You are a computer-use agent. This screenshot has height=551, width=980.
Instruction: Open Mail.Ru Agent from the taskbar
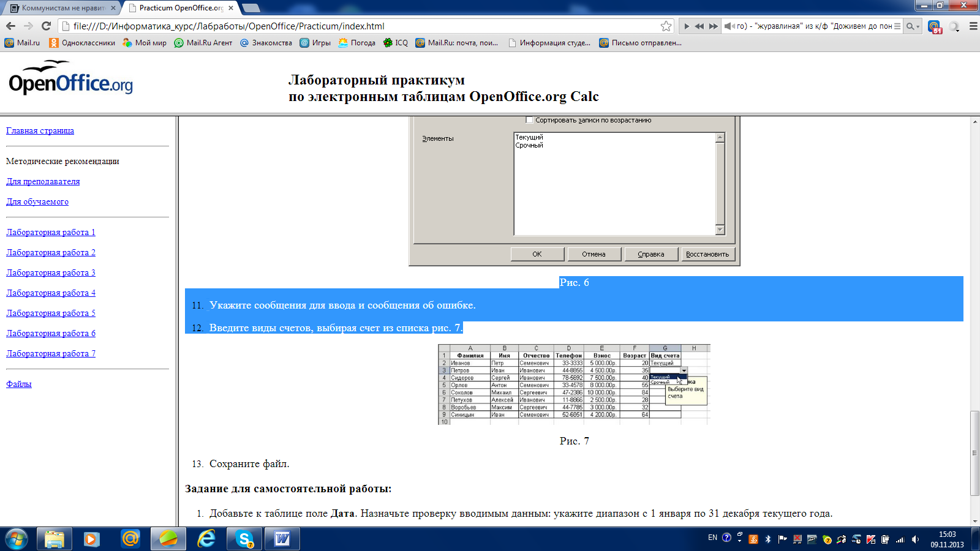click(x=130, y=539)
